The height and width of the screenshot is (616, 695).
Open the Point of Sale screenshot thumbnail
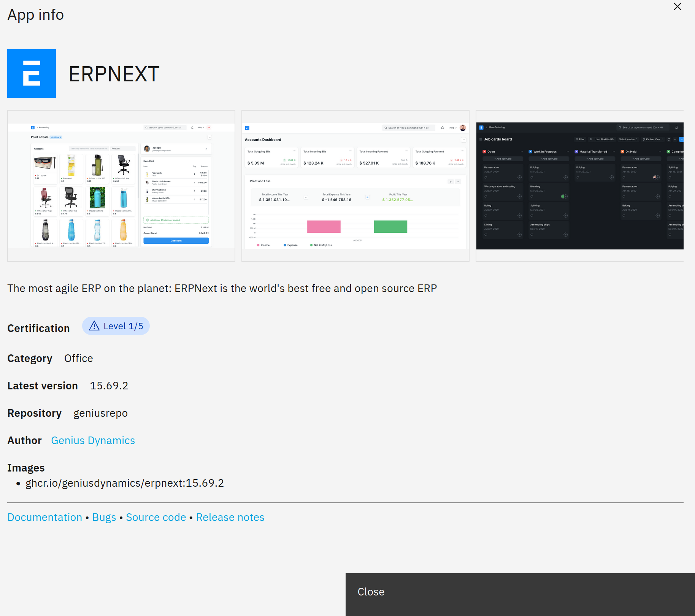coord(121,186)
